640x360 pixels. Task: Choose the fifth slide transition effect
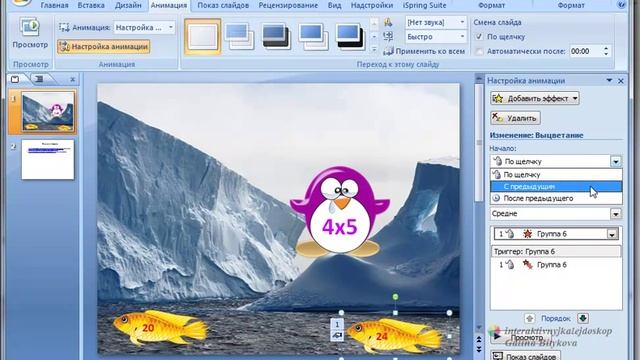coord(349,37)
